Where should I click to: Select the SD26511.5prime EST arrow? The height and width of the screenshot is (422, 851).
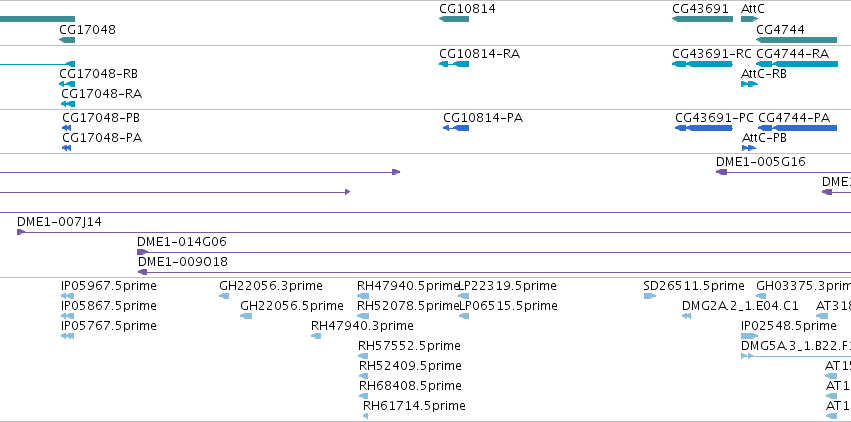[x=650, y=296]
